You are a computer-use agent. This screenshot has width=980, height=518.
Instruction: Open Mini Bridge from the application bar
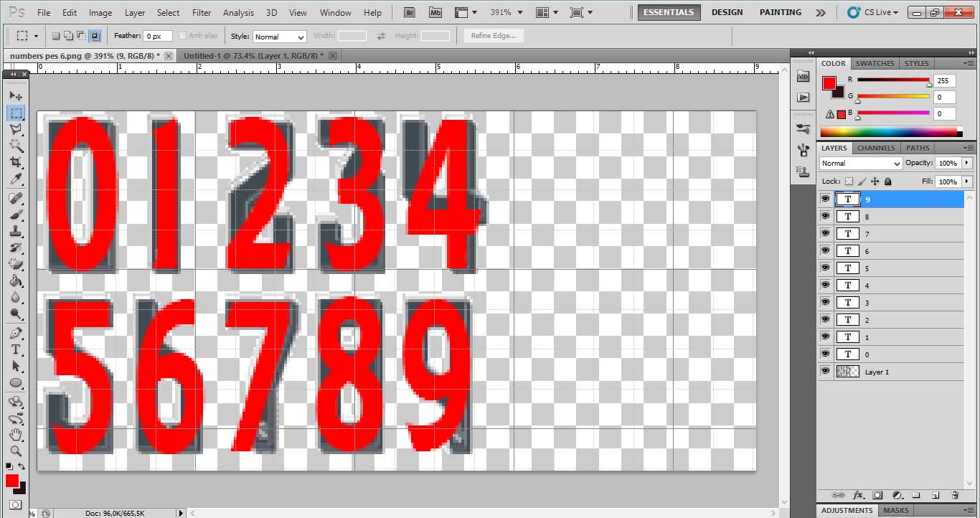(x=435, y=11)
